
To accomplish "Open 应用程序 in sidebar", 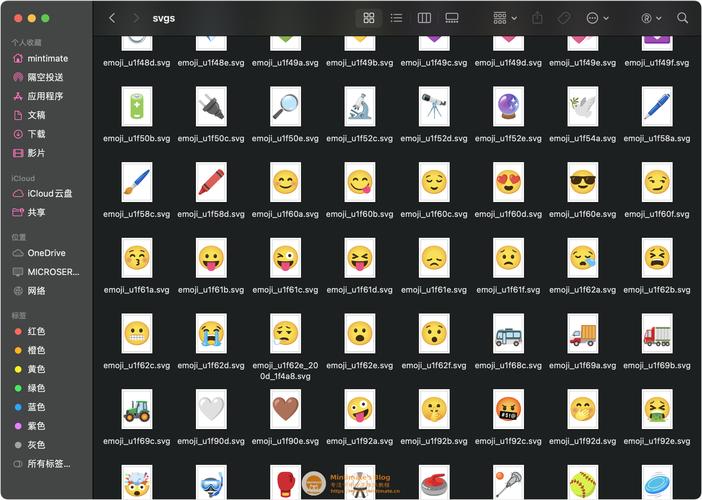I will (45, 96).
